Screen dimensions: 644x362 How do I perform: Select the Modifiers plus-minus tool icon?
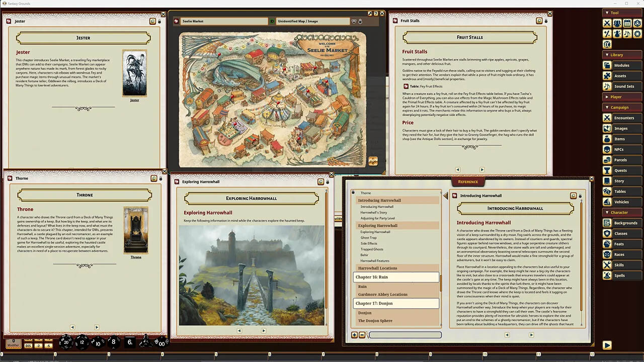[607, 33]
